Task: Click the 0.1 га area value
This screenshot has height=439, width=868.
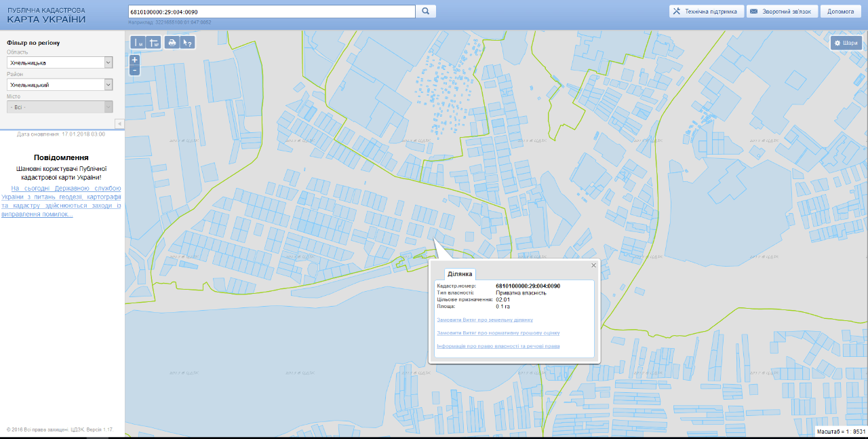Action: (503, 306)
